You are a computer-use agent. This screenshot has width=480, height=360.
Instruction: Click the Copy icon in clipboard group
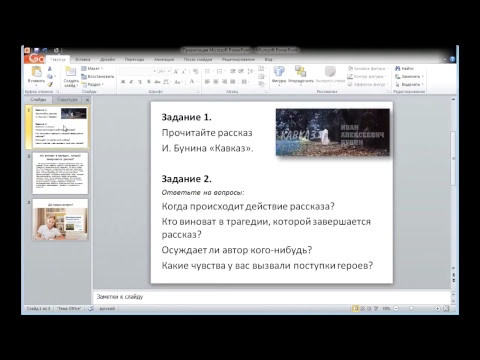(x=50, y=77)
